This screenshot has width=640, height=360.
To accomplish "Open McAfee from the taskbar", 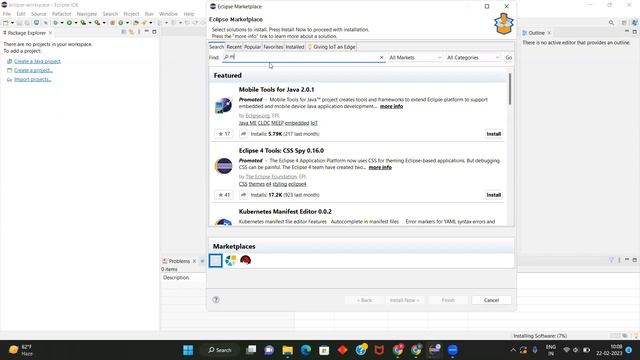I will (x=379, y=350).
